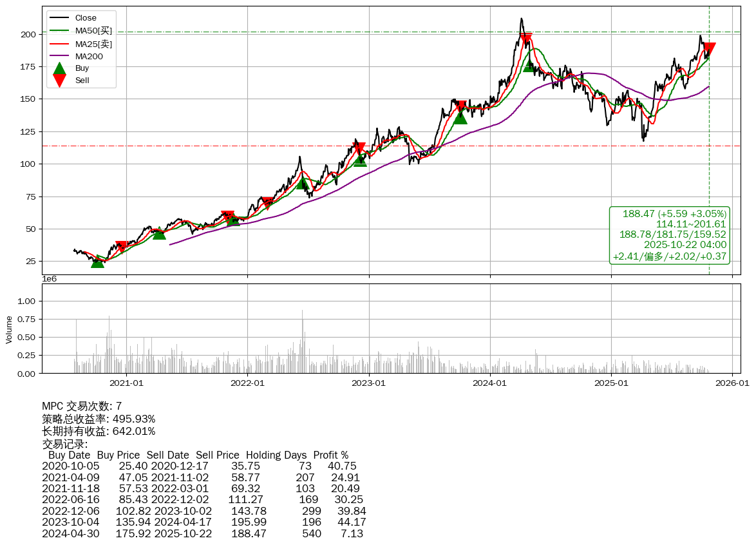Click the first buy marker from October 2020
Screen dimensions: 756x545
coord(97,262)
